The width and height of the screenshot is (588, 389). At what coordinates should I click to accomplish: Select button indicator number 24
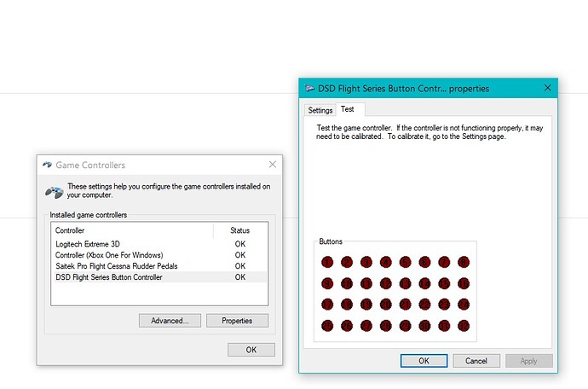pos(464,304)
